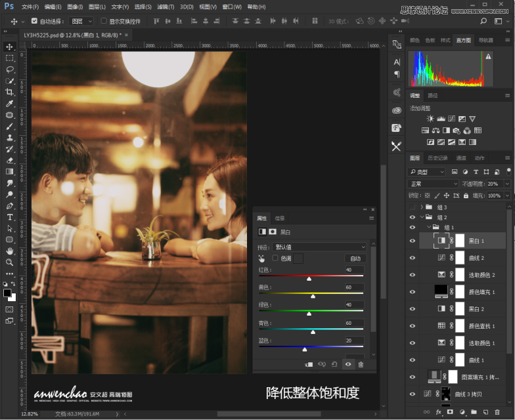Select the 黑白 2 layer mask thumbnail
Screen dimensions: 515x420
pyautogui.click(x=460, y=308)
